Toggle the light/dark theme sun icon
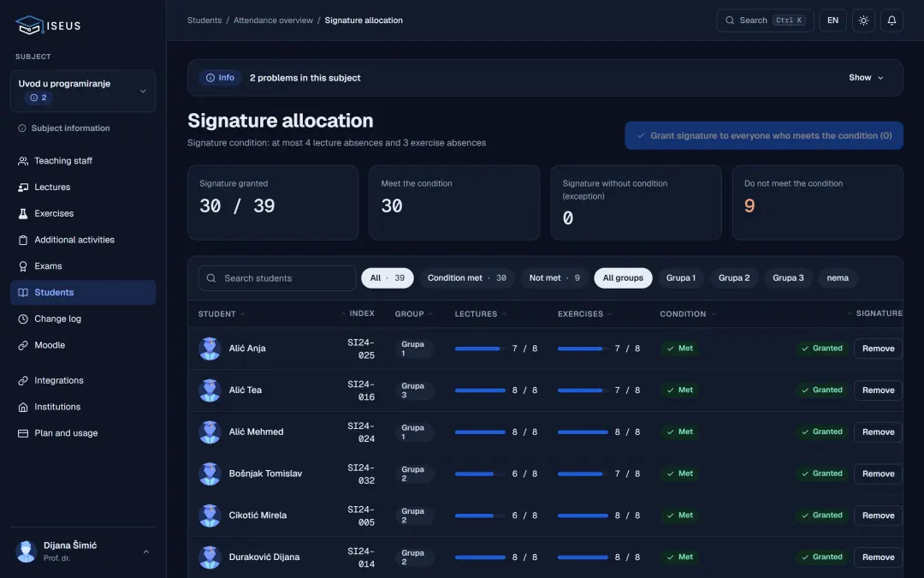This screenshot has width=924, height=578. tap(863, 21)
